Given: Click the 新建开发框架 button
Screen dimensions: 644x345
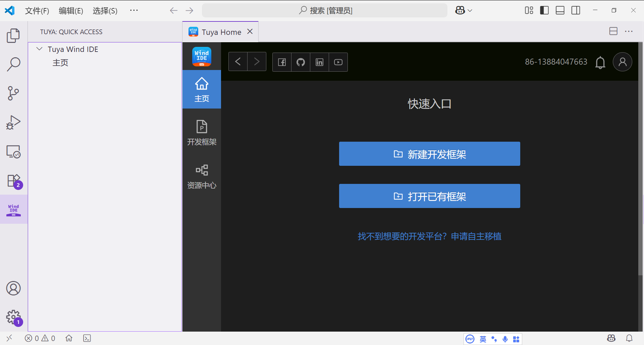Looking at the screenshot, I should coord(429,154).
